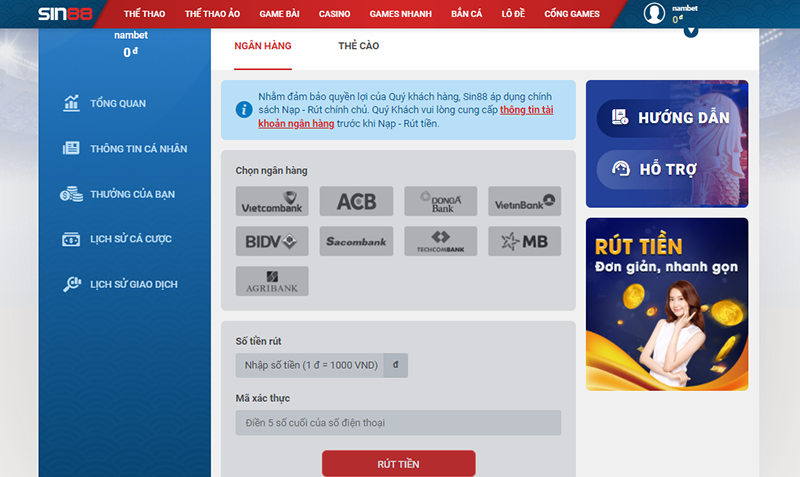
Task: Click the Tổng Quan chart icon
Action: tap(71, 103)
